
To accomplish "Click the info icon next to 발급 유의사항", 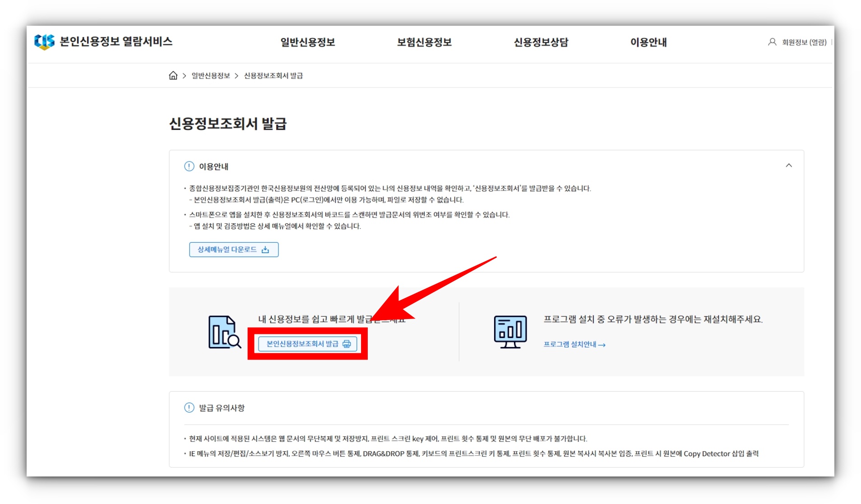I will point(189,407).
